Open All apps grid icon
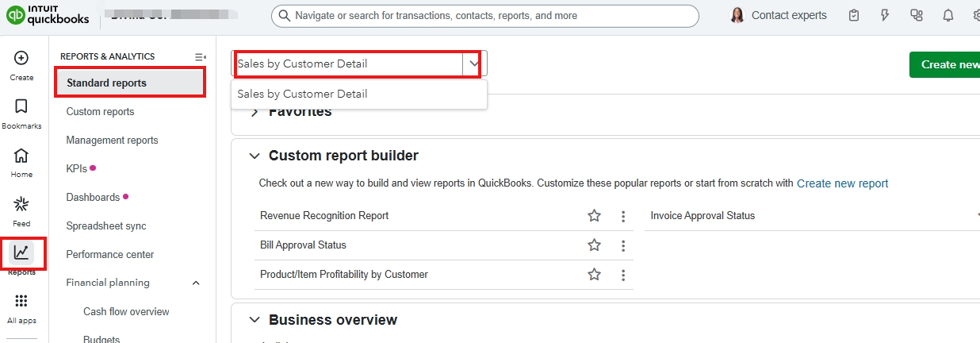This screenshot has height=343, width=980. (21, 302)
